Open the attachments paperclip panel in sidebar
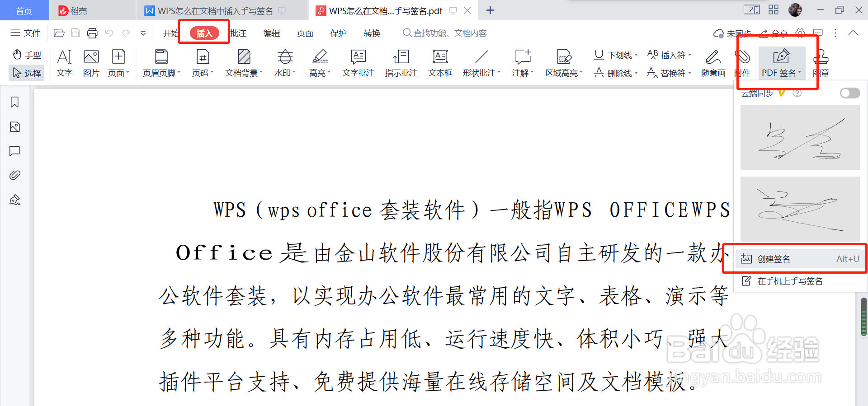The image size is (868, 406). [x=14, y=175]
